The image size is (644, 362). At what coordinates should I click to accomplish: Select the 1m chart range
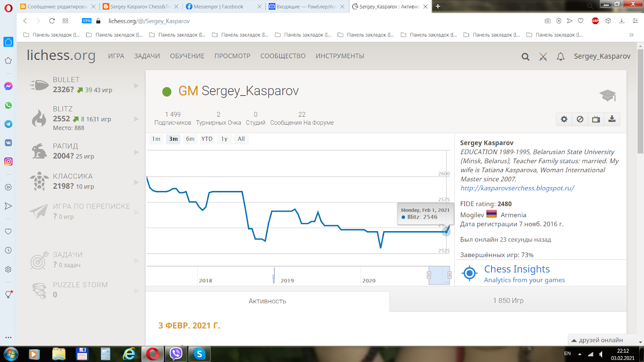(x=156, y=139)
